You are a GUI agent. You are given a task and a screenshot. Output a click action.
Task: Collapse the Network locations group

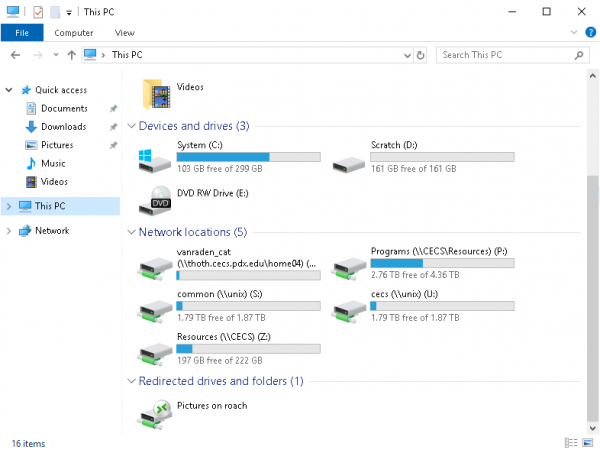click(x=131, y=232)
